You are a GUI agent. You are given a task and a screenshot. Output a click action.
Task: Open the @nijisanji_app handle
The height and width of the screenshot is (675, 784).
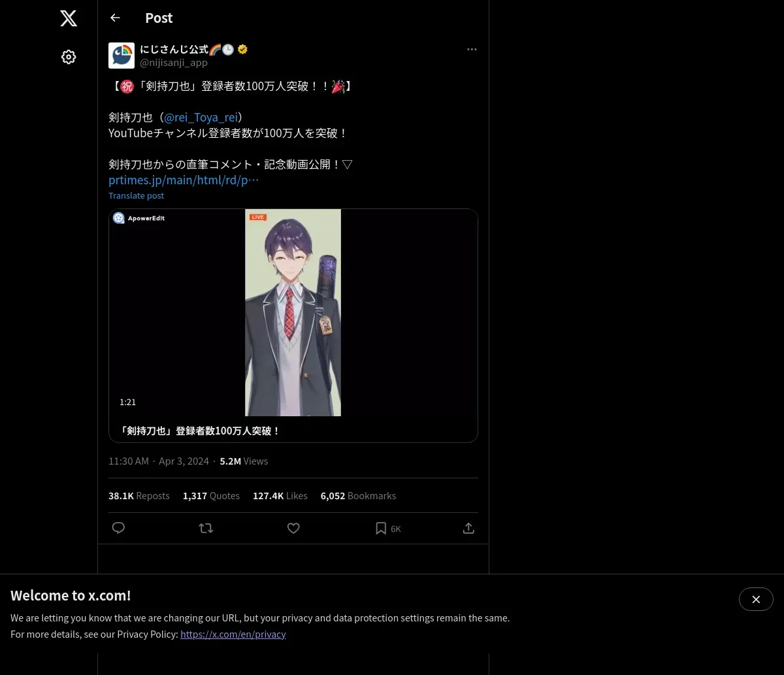coord(174,63)
